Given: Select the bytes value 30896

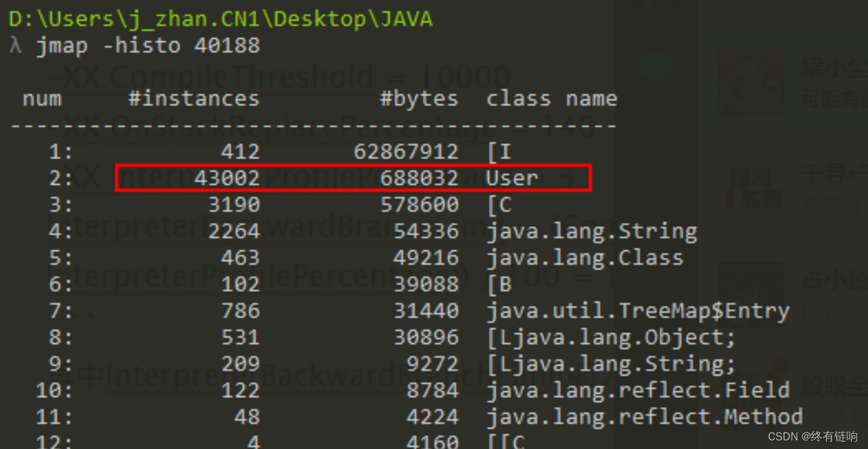Looking at the screenshot, I should click(x=426, y=337).
